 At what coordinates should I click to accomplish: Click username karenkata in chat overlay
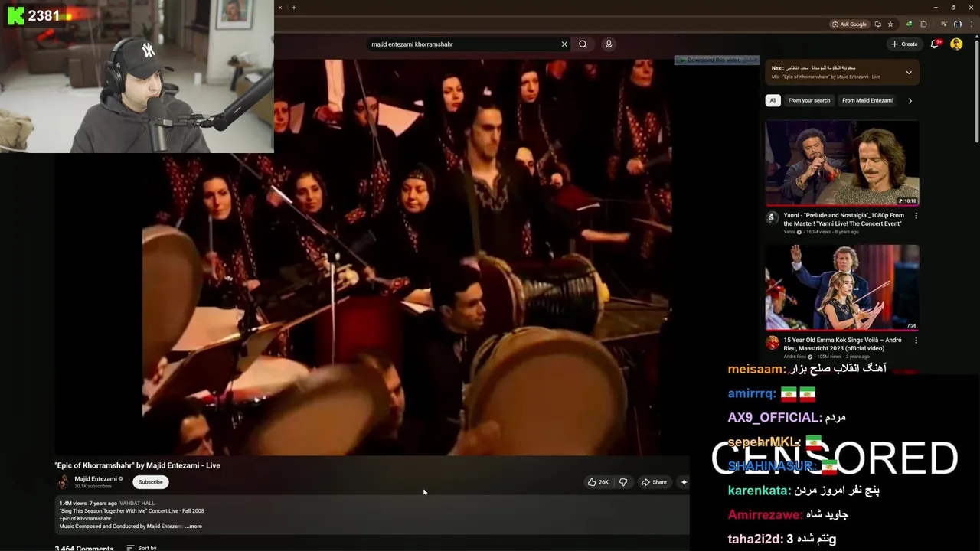pos(759,491)
